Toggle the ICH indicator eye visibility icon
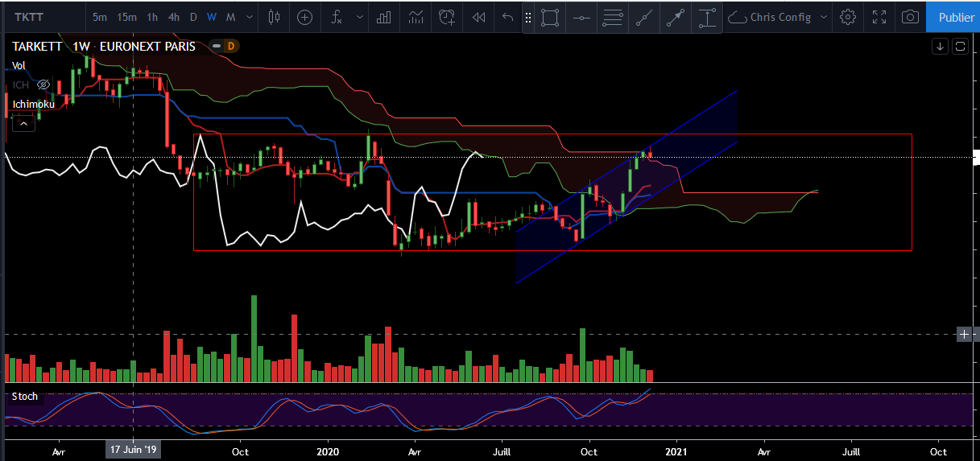Image resolution: width=980 pixels, height=461 pixels. [44, 84]
